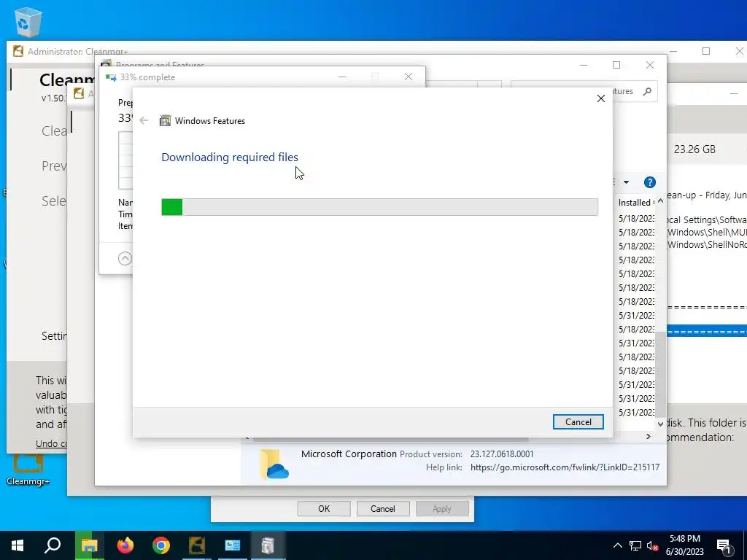Click the Installed On column header
This screenshot has height=560, width=747.
[x=636, y=203]
